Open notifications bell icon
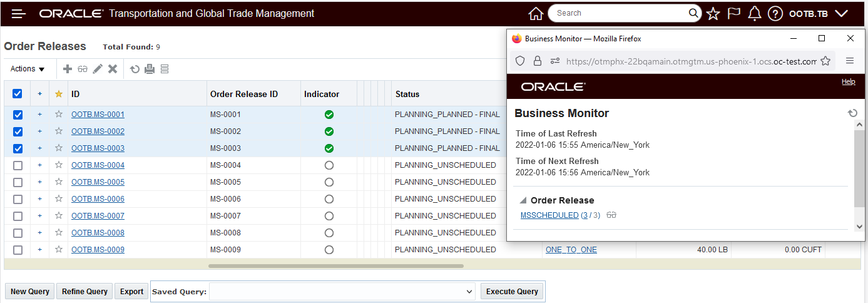The height and width of the screenshot is (303, 868). coord(755,13)
